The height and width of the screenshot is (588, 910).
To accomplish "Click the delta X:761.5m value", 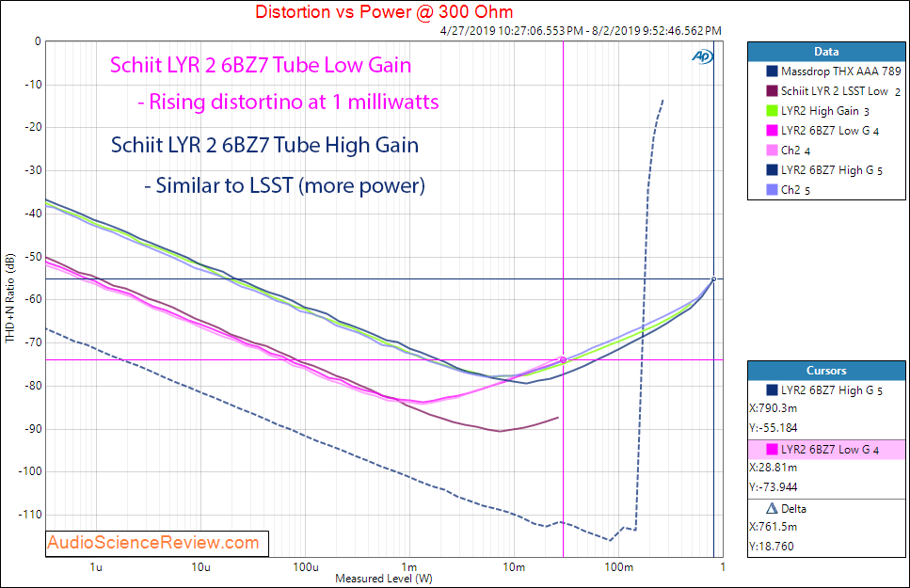I will (773, 527).
